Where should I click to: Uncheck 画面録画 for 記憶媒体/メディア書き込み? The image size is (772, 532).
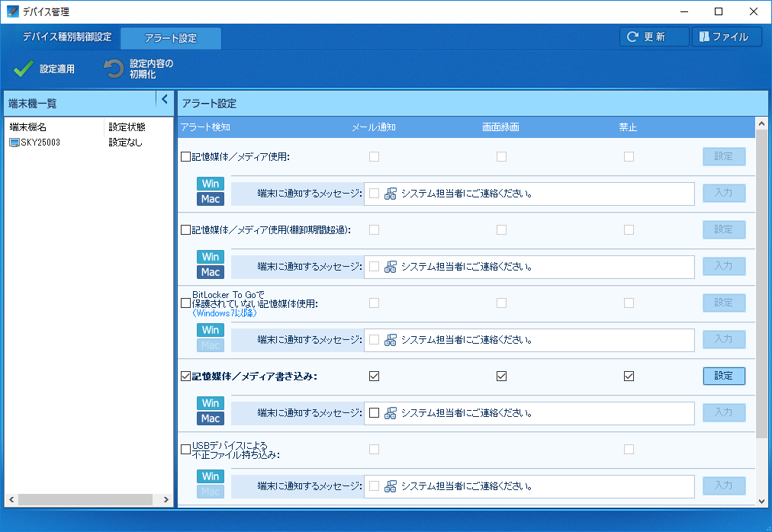coord(501,377)
